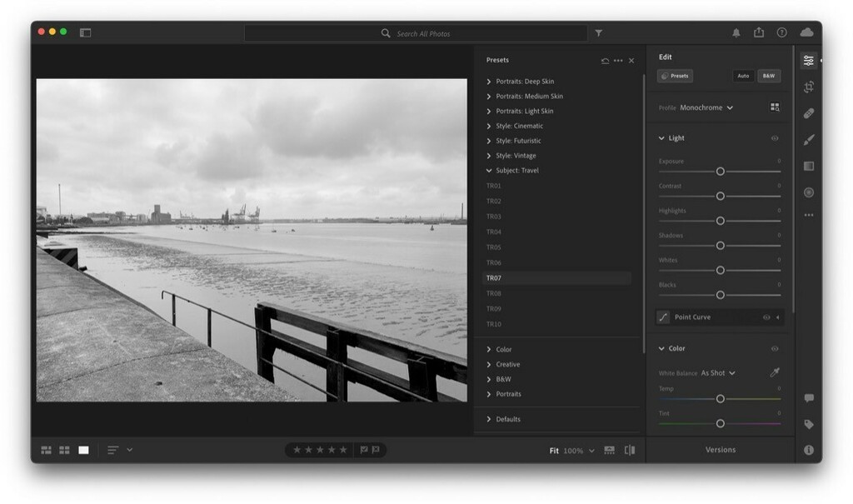Open the help question mark icon
Viewport: 853px width, 504px height.
(x=781, y=32)
